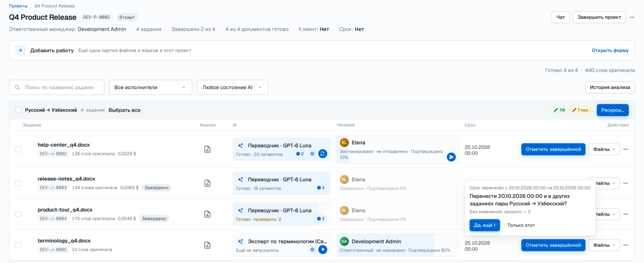The height and width of the screenshot is (263, 644).
Task: Start the terminology expert AI run
Action: pyautogui.click(x=323, y=249)
